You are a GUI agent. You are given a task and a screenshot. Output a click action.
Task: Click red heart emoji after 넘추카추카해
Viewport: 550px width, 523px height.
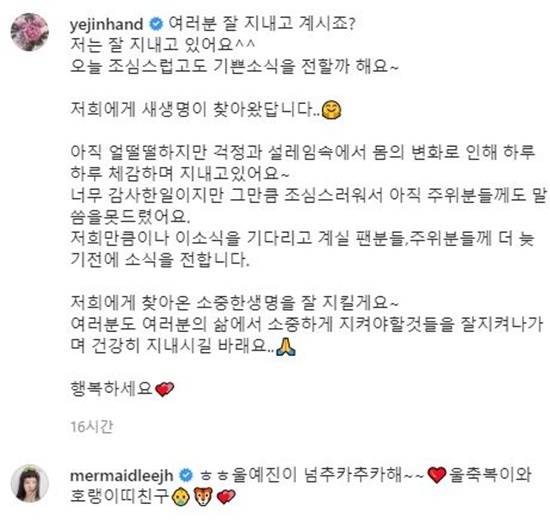437,476
